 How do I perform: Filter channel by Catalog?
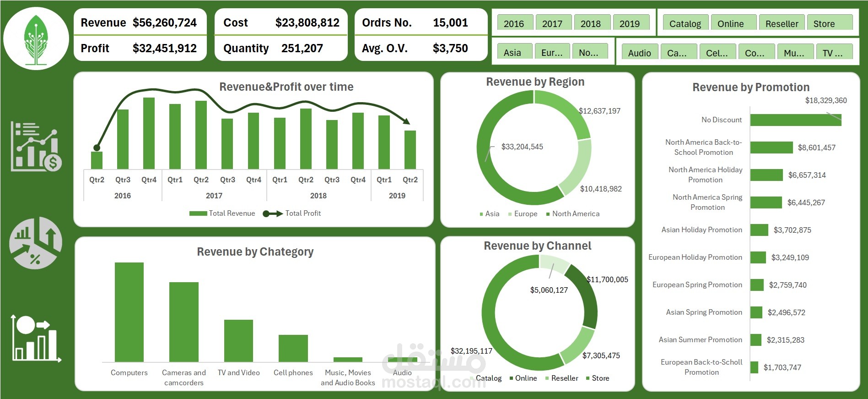685,23
